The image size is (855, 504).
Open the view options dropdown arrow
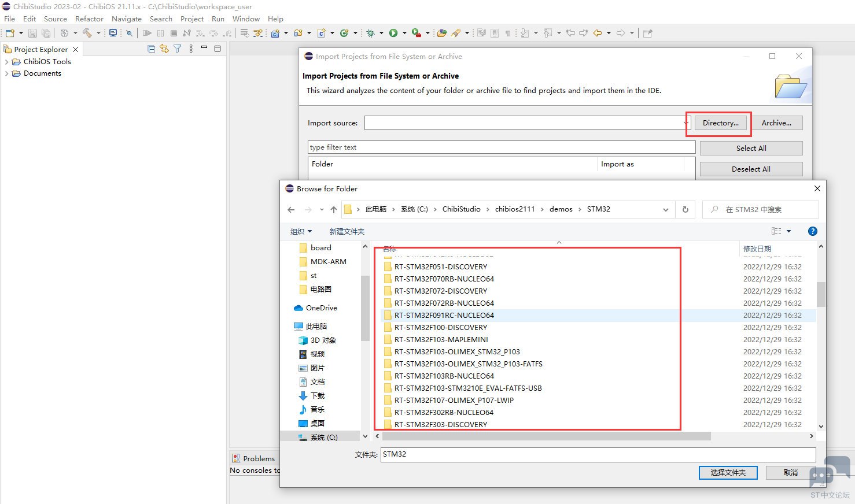pos(788,231)
